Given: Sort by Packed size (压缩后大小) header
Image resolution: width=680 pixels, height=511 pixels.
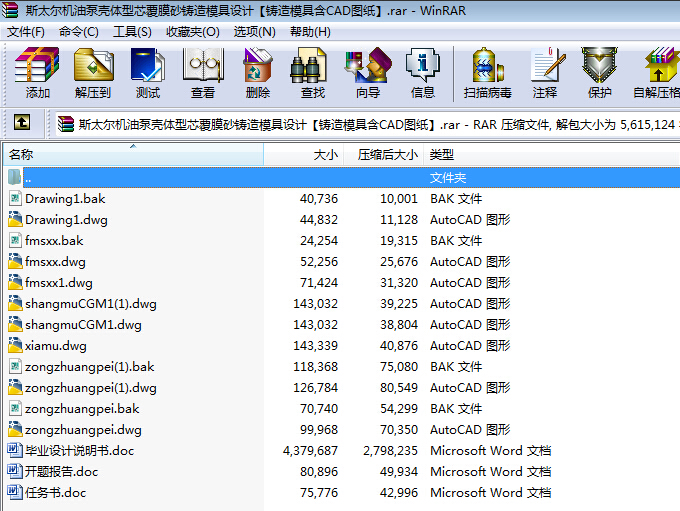Looking at the screenshot, I should (x=384, y=154).
